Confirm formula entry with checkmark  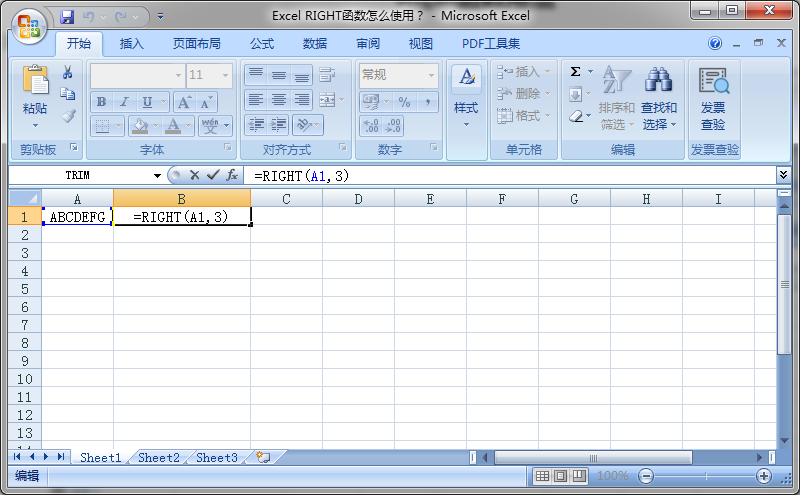click(213, 176)
